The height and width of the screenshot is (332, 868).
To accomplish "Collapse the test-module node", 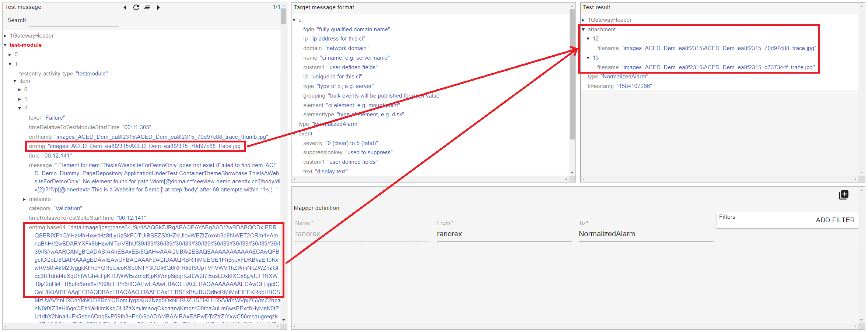I will tap(6, 45).
